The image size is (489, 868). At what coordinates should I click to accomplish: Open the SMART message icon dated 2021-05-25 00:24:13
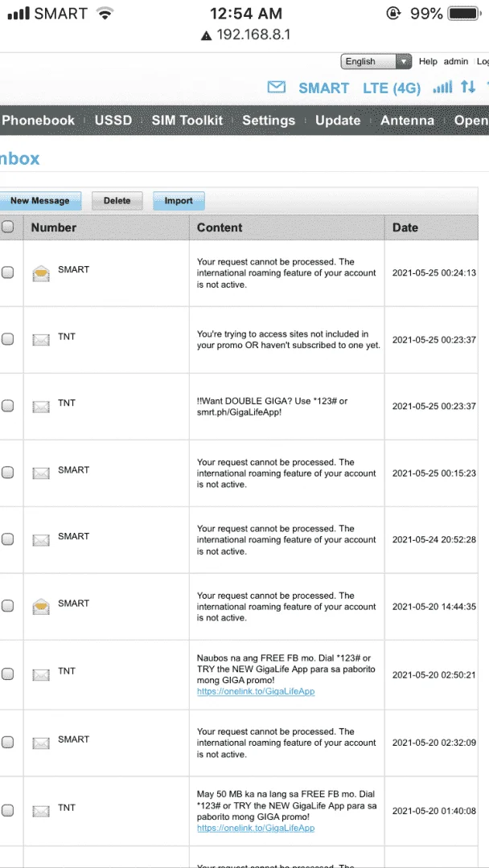[x=41, y=273]
